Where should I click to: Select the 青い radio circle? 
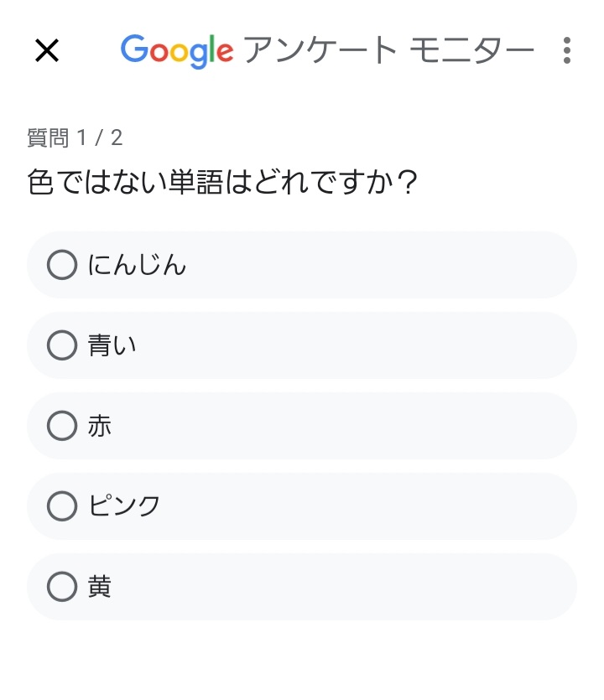coord(62,345)
